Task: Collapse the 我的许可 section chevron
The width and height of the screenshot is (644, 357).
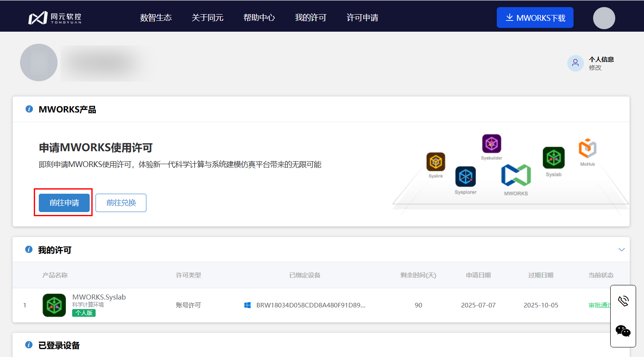Action: tap(621, 250)
